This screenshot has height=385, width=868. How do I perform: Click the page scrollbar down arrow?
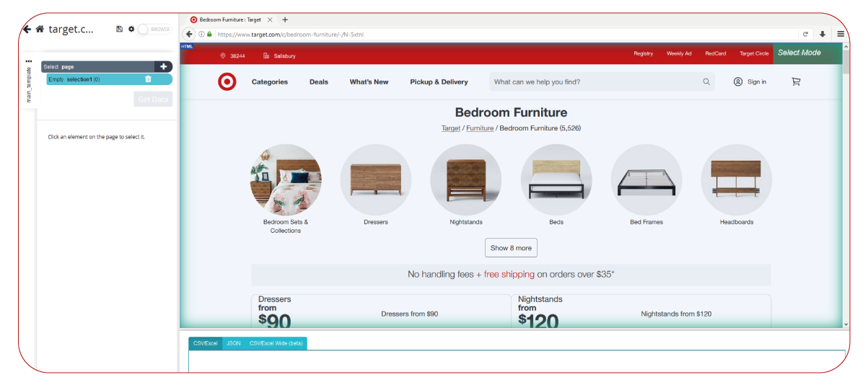(x=846, y=325)
